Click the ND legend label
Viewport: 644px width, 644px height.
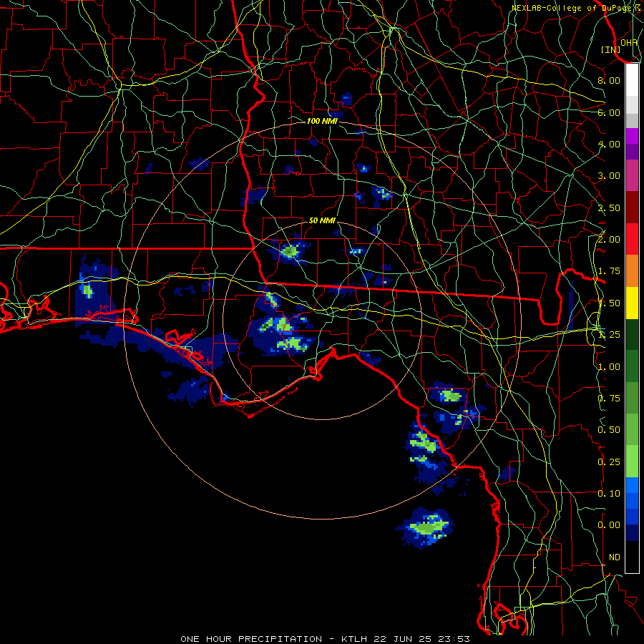coord(615,557)
